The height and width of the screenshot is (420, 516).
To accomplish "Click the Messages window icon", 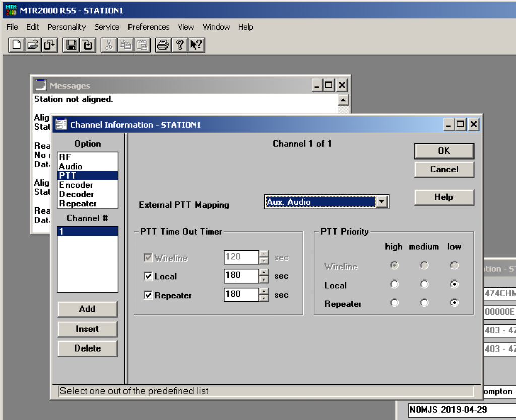I will tap(41, 85).
